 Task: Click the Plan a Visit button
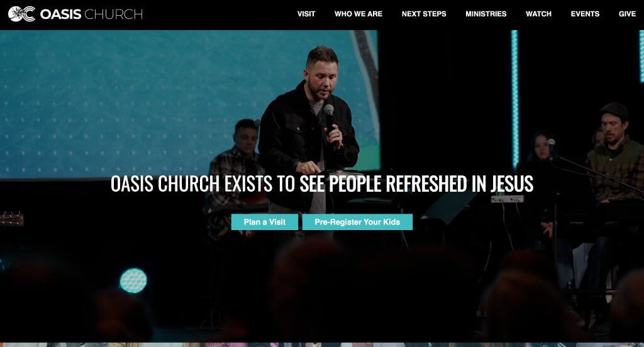[265, 222]
